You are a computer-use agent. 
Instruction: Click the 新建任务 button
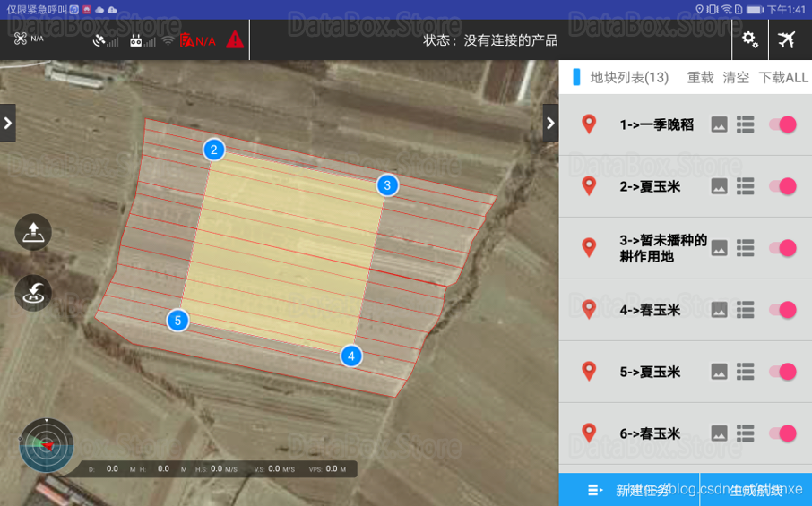629,490
